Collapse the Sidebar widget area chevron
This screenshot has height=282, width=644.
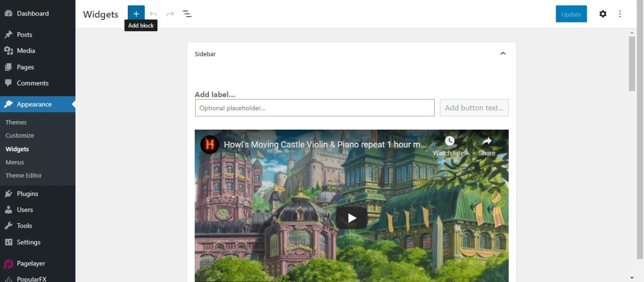coord(503,54)
